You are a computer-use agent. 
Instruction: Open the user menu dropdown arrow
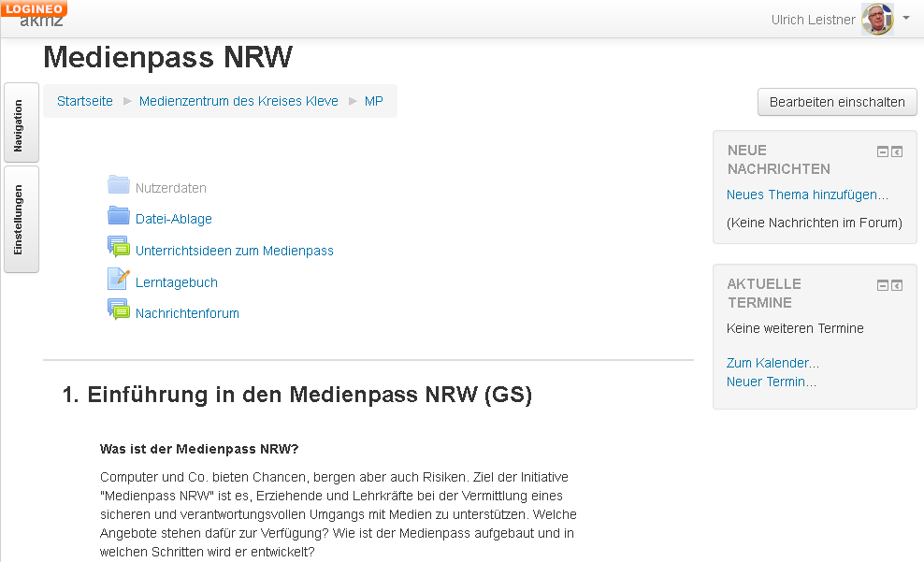coord(905,18)
